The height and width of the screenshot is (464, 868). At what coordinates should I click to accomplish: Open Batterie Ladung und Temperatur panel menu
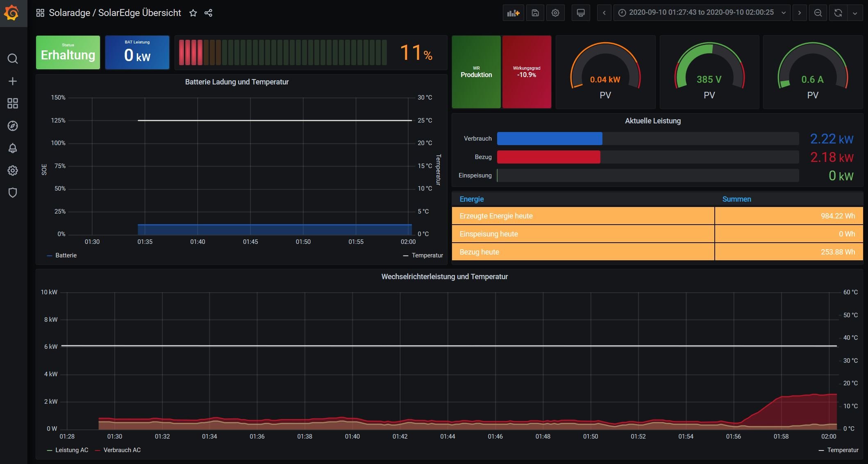[237, 82]
